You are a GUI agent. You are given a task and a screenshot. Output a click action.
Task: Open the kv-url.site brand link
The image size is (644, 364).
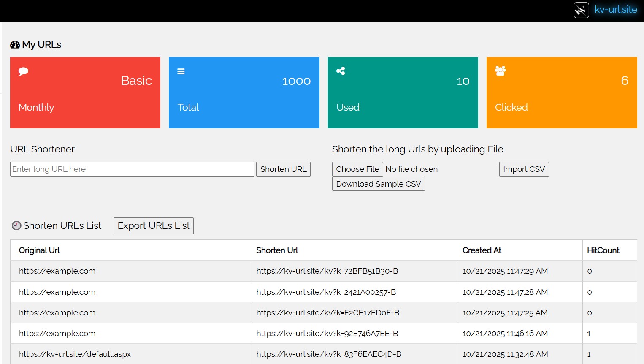[616, 9]
